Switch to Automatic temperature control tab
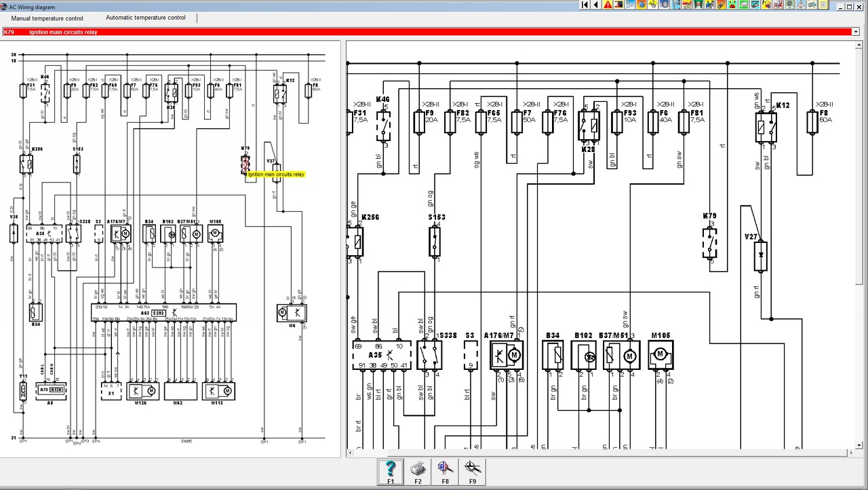Screen dimensions: 868x490 tap(145, 18)
